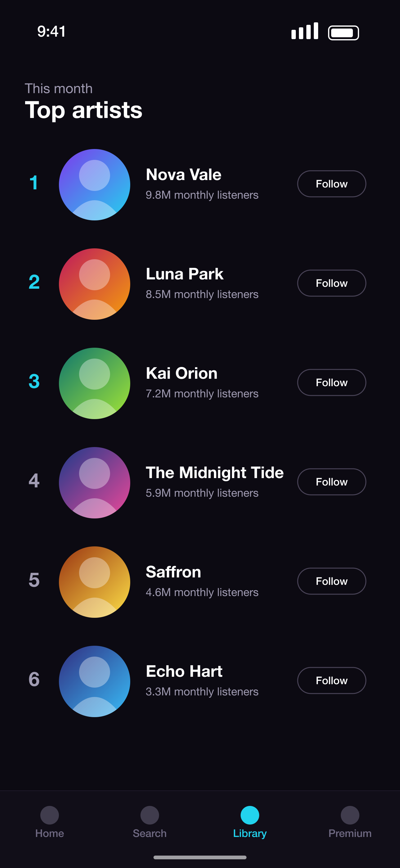Tap Echo Hart's blue avatar
400x868 pixels.
pyautogui.click(x=95, y=681)
